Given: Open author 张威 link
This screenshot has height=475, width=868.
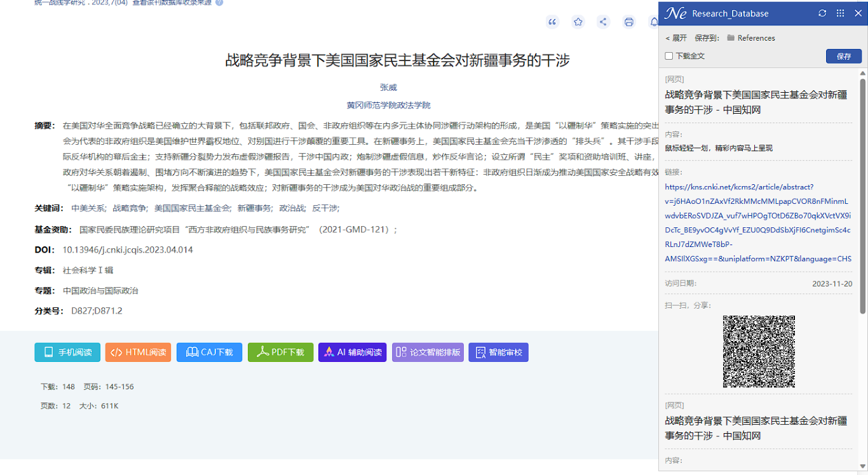Looking at the screenshot, I should pos(388,88).
